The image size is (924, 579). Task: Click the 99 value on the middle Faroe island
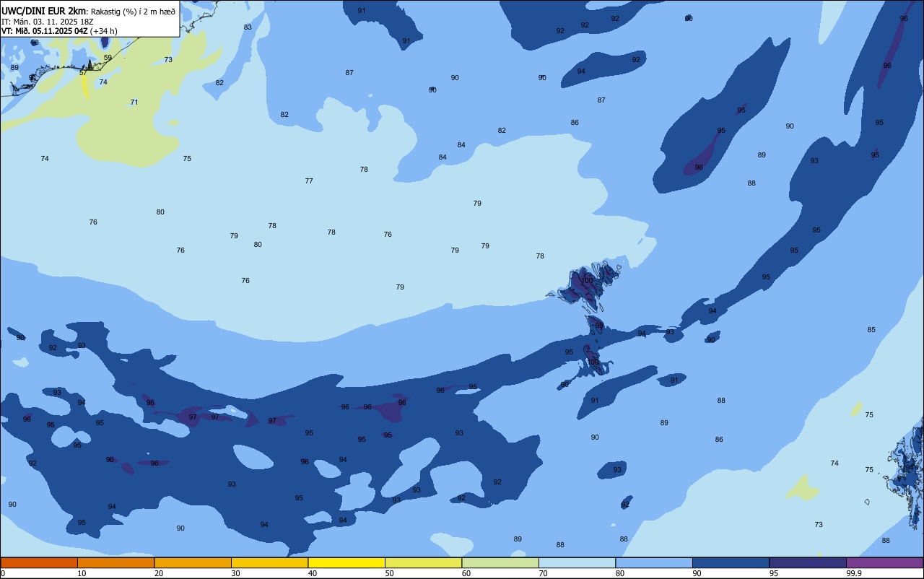point(599,326)
